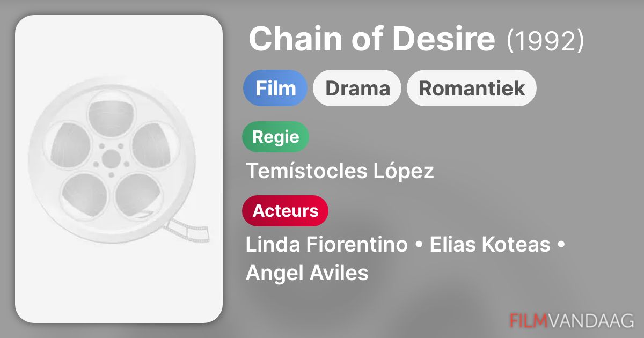Click the red FILM part of the logo
Image resolution: width=644 pixels, height=338 pixels.
pos(529,320)
